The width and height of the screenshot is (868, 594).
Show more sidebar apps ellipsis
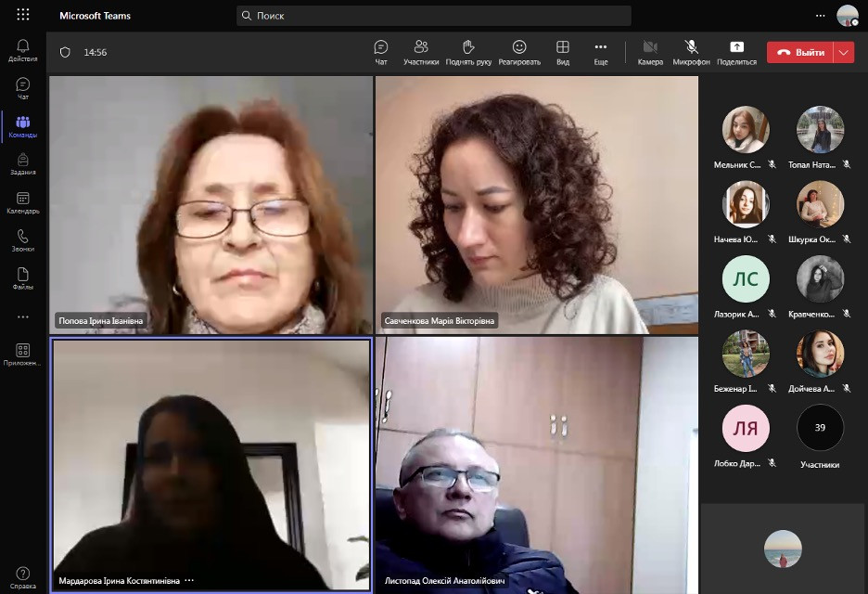click(22, 316)
